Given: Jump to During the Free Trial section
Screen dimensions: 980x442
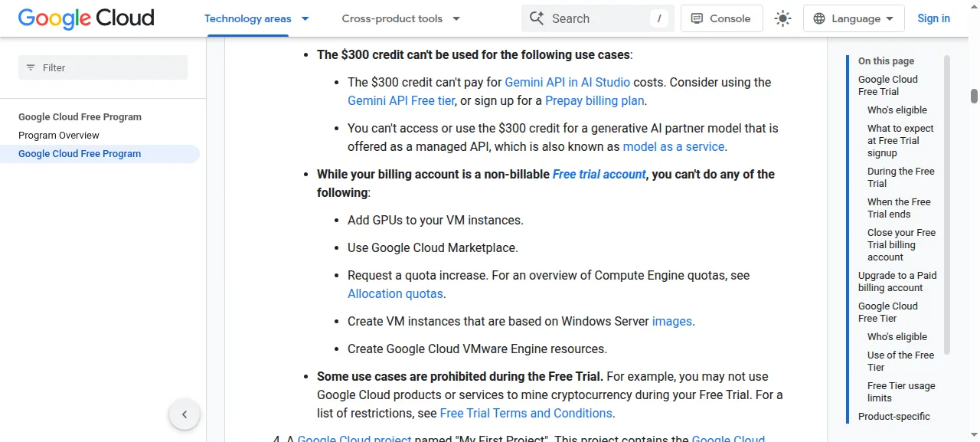Looking at the screenshot, I should click(x=901, y=177).
